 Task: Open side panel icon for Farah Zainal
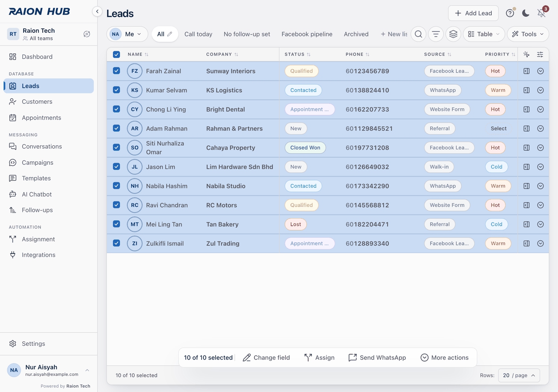[527, 71]
